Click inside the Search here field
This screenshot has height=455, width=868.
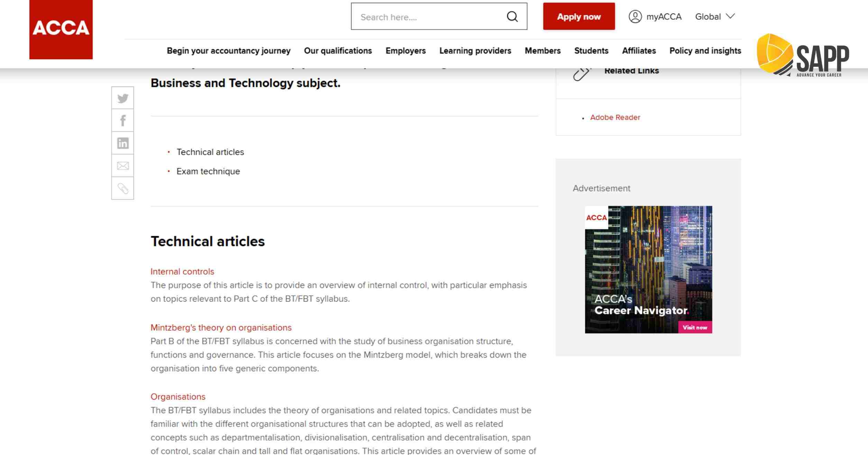(x=429, y=17)
